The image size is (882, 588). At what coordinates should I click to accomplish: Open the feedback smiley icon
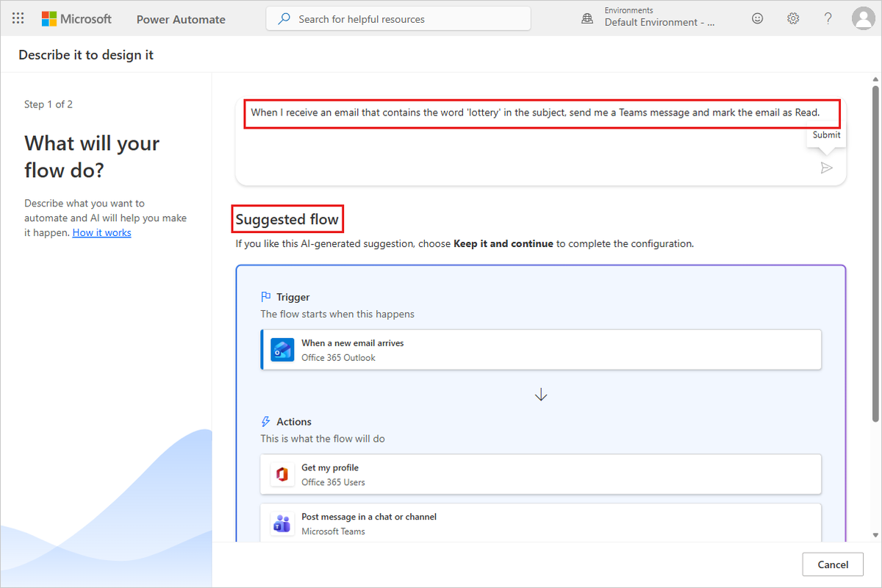(758, 19)
